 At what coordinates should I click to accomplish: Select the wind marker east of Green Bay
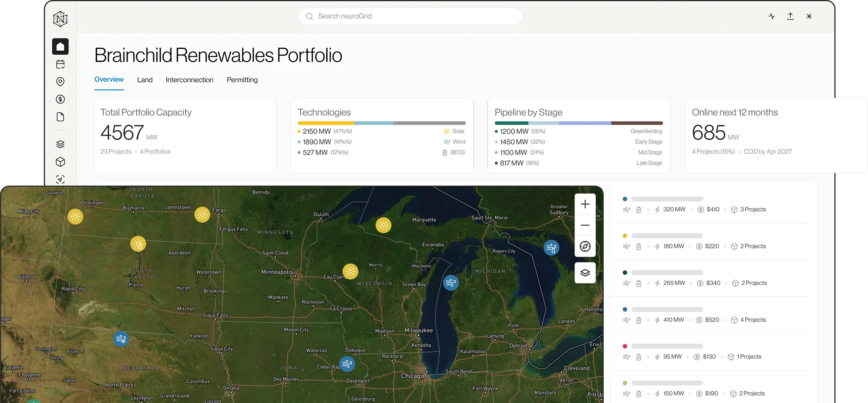click(x=451, y=283)
